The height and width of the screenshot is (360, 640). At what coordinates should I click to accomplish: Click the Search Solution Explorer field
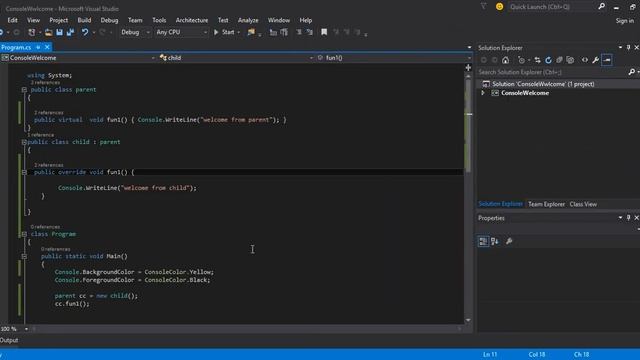coord(553,72)
